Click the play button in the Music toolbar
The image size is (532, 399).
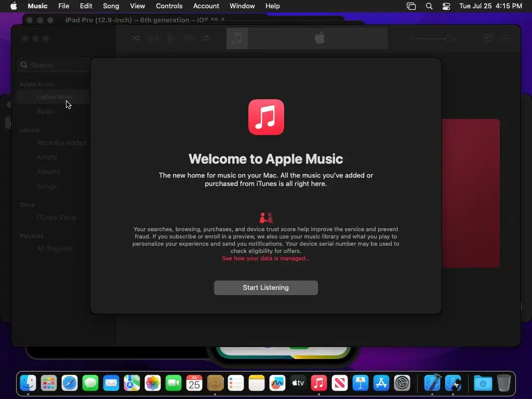coord(171,38)
